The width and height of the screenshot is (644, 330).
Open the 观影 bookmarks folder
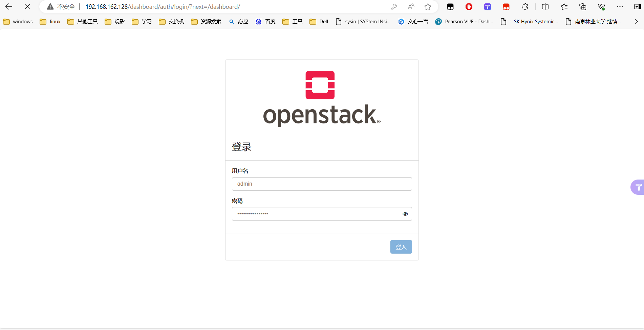click(115, 22)
